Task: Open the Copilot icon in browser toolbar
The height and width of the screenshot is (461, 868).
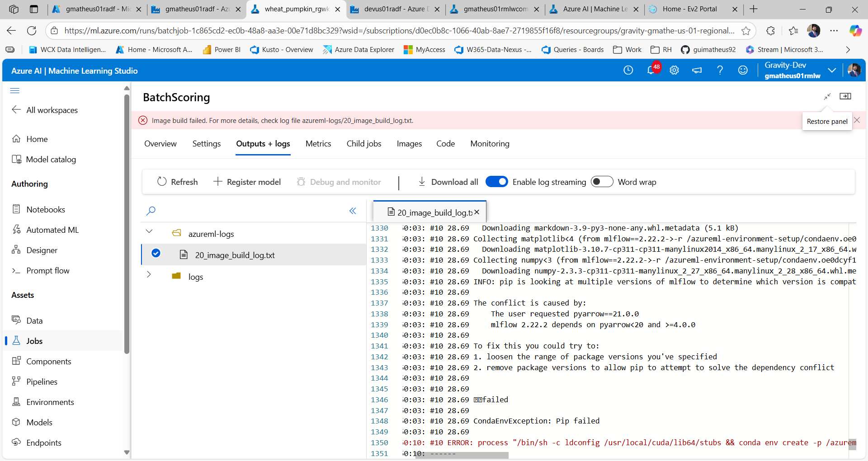Action: pos(855,31)
